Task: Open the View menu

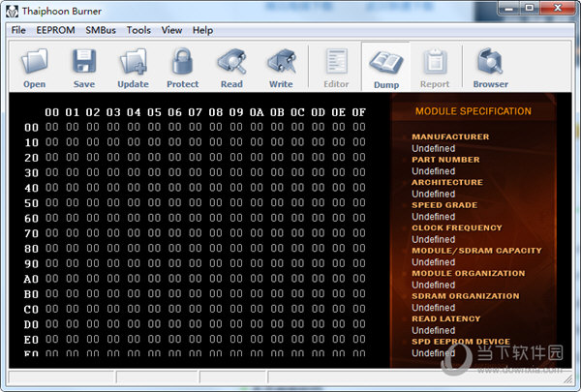Action: (171, 30)
